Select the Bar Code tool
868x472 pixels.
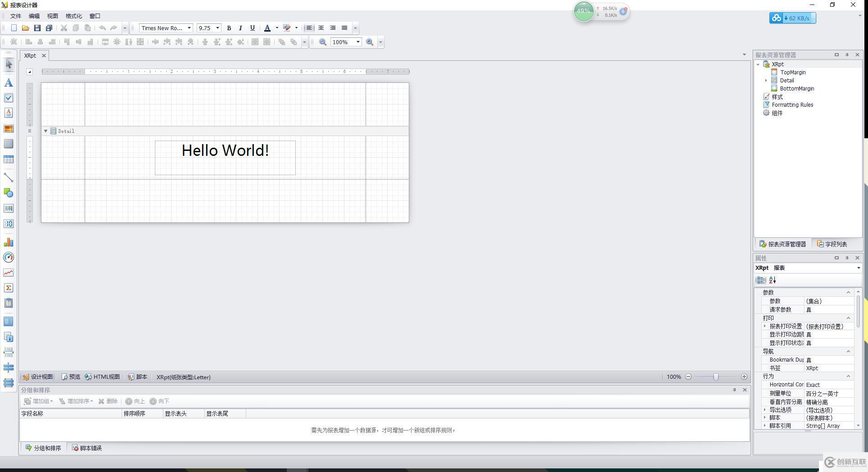[9, 209]
